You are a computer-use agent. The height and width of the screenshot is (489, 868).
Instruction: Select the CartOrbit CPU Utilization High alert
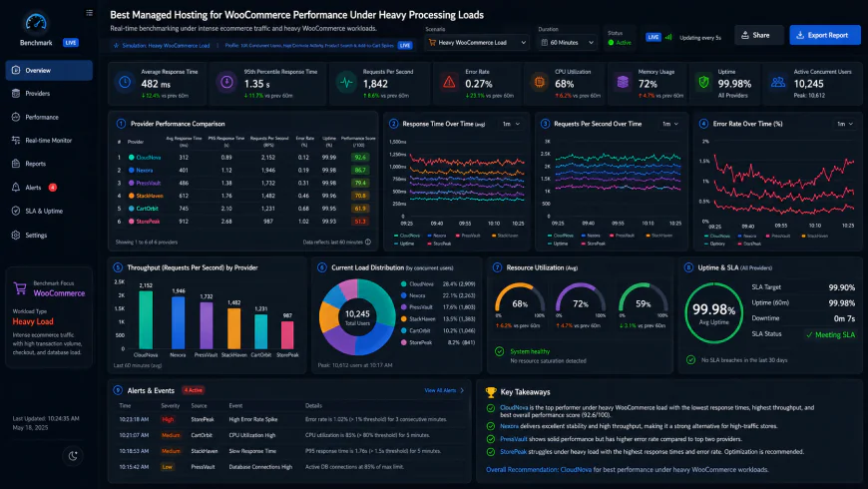[289, 435]
